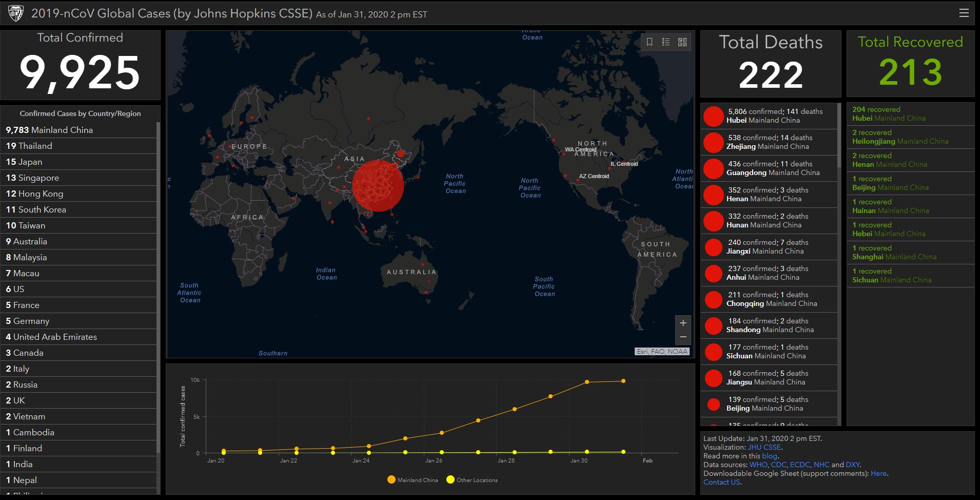The image size is (980, 500).
Task: Select Chongqing 211 confirmed; 1 deaths entry
Action: click(769, 299)
